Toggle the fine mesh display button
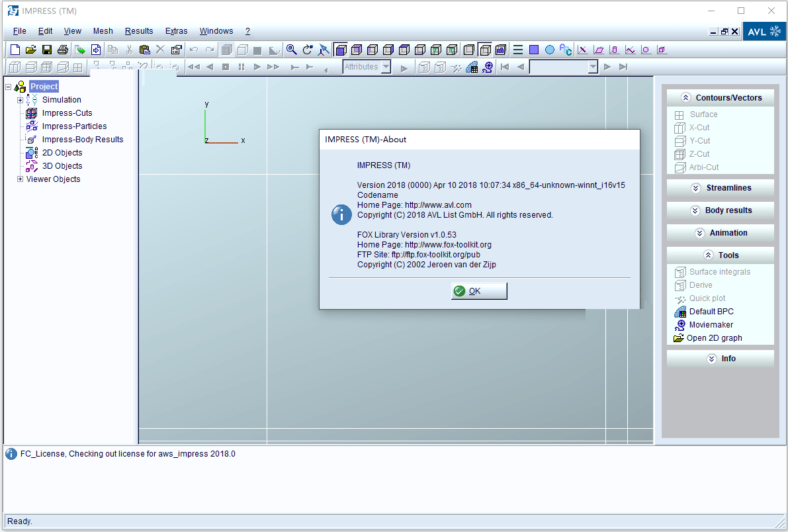Screen dimensions: 788x532 pos(227,50)
